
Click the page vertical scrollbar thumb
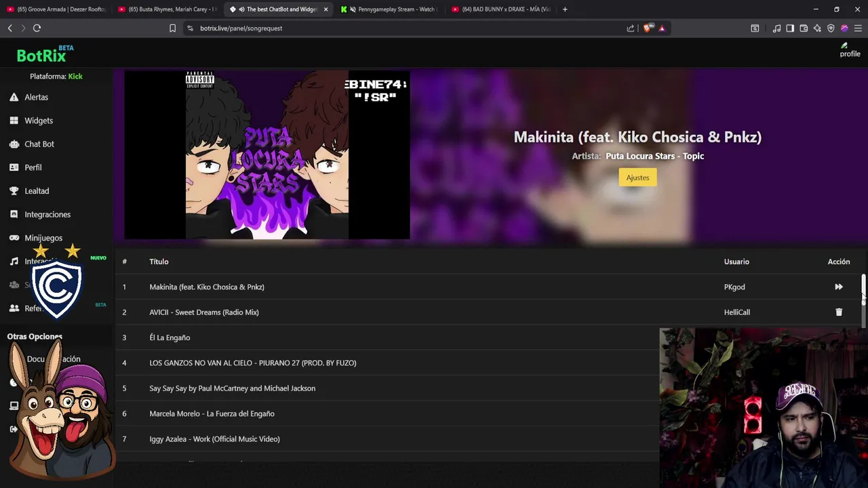click(x=863, y=291)
